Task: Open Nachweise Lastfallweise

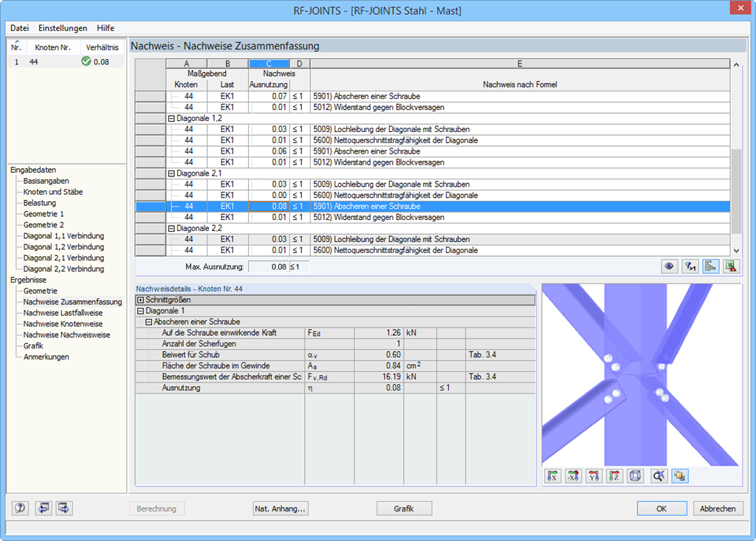Action: (x=63, y=313)
